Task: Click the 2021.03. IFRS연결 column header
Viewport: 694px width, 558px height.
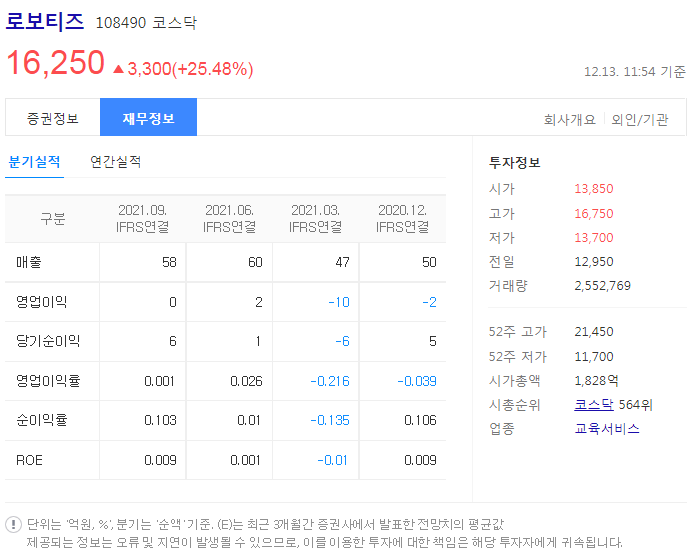Action: (x=316, y=219)
